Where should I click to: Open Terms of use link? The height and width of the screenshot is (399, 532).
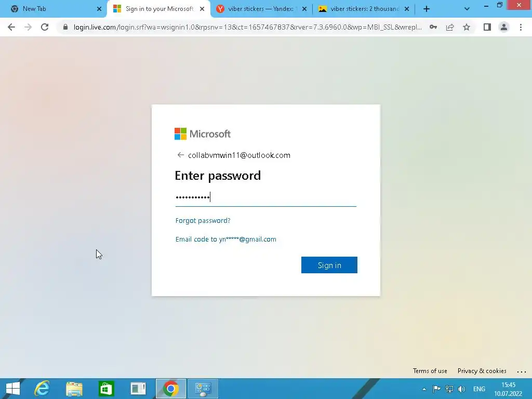click(430, 371)
